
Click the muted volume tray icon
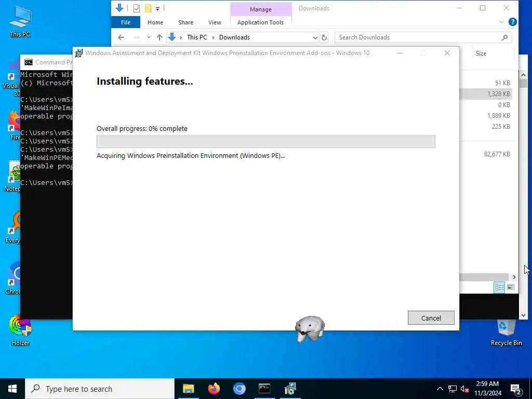pos(465,389)
